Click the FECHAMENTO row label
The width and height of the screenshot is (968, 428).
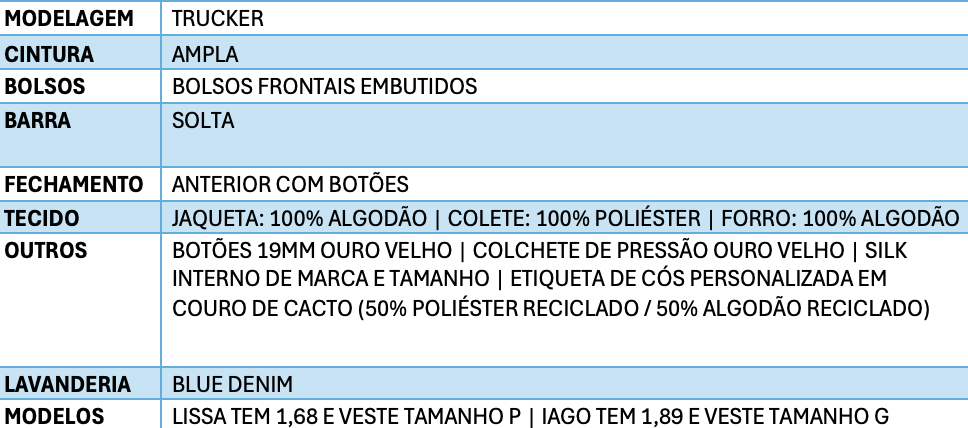[73, 184]
